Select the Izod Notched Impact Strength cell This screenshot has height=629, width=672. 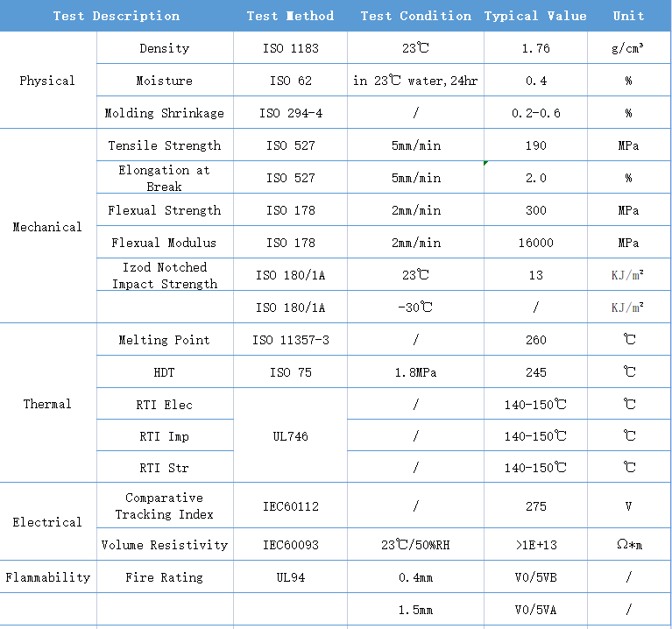[165, 275]
